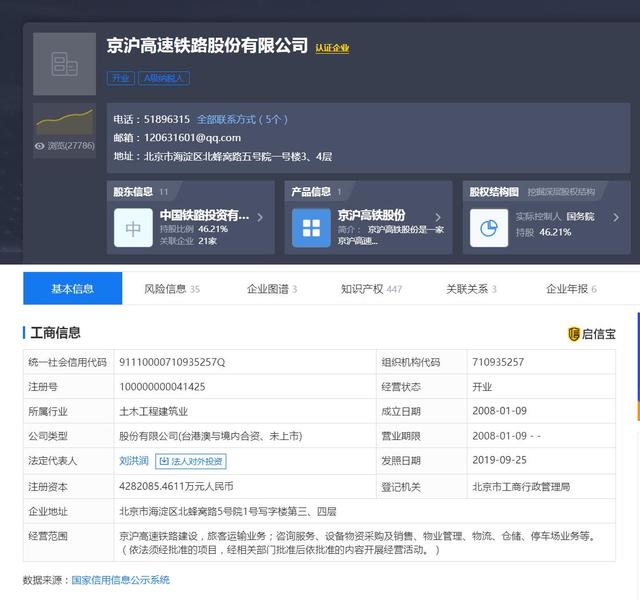The width and height of the screenshot is (640, 600).
Task: Open 国家信用信息公示系统 source link
Action: coord(120,580)
